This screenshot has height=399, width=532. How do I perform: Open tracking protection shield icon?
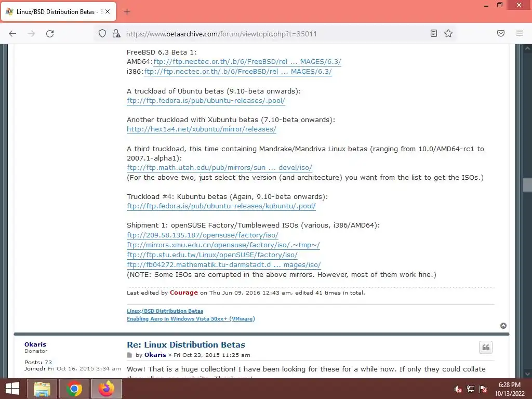[x=102, y=34]
